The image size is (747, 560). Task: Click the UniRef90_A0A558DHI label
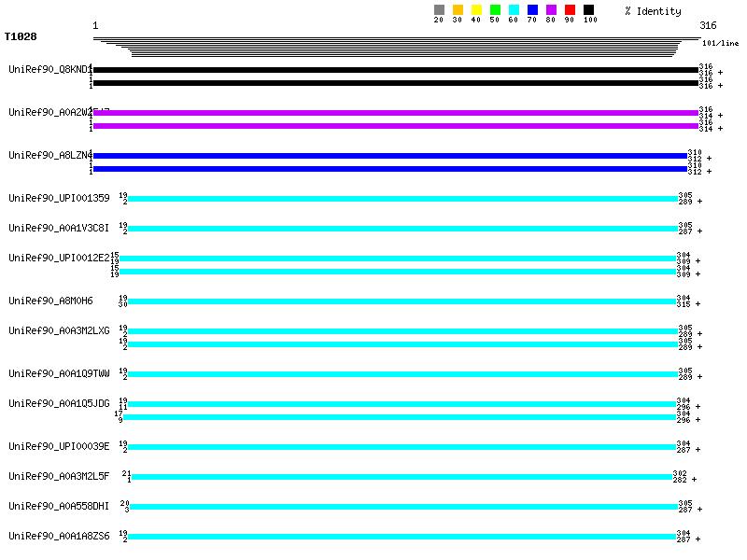59,506
